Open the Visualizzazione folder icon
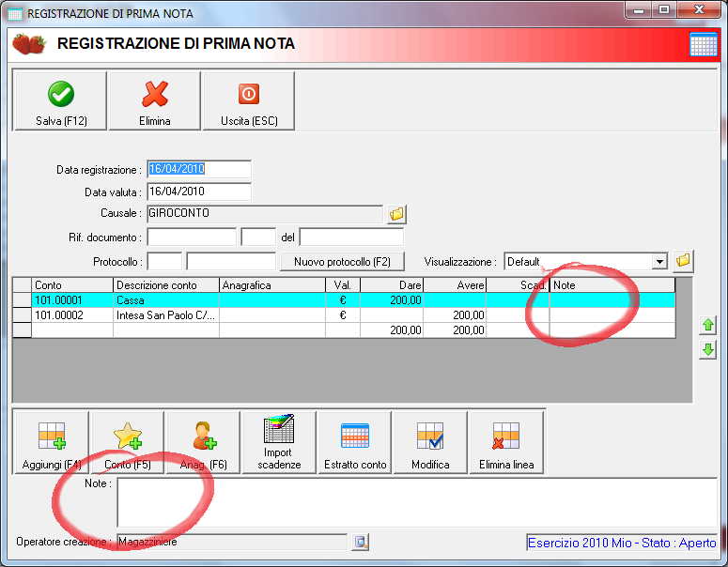 683,260
